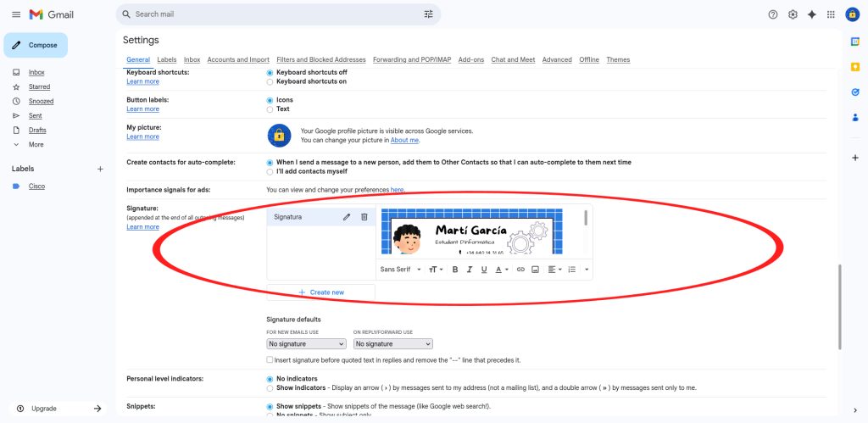Open On Reply/Forward Use signature dropdown
This screenshot has height=423, width=868.
pyautogui.click(x=392, y=344)
